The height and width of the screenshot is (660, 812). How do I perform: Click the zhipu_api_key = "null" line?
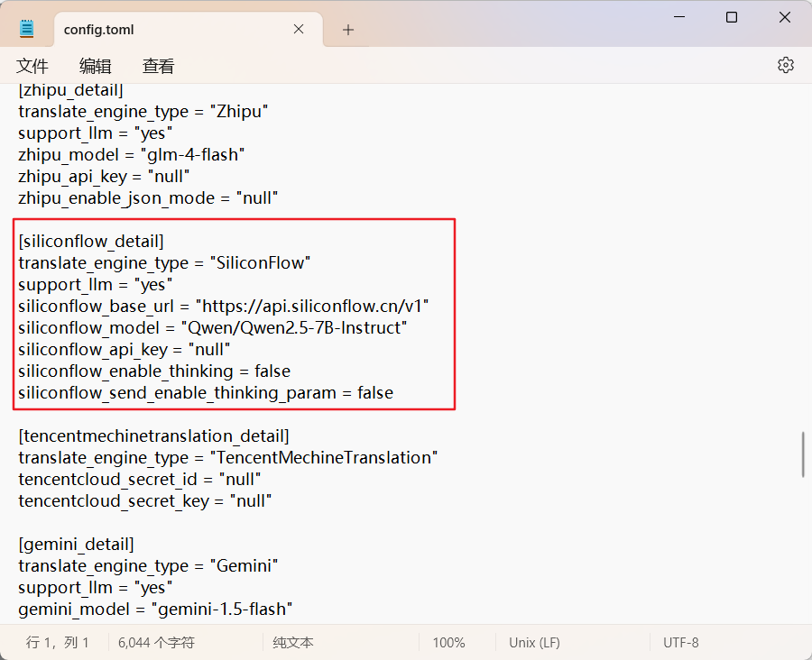point(104,177)
